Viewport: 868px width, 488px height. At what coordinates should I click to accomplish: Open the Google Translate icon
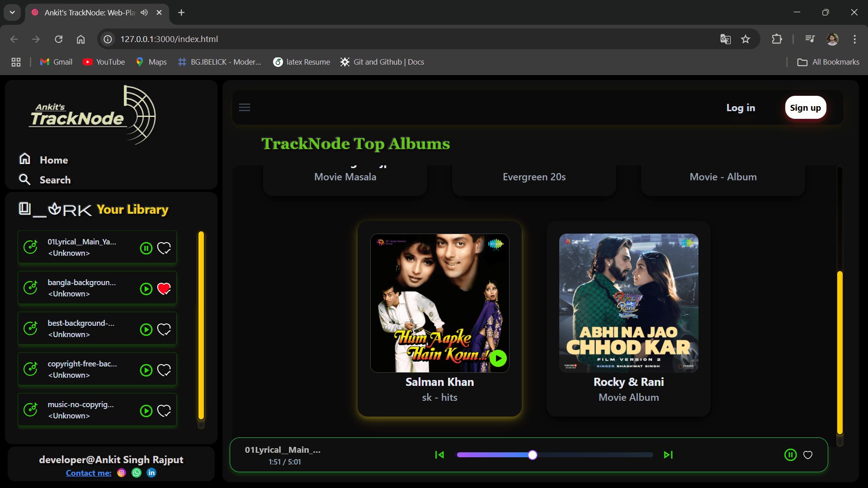725,39
